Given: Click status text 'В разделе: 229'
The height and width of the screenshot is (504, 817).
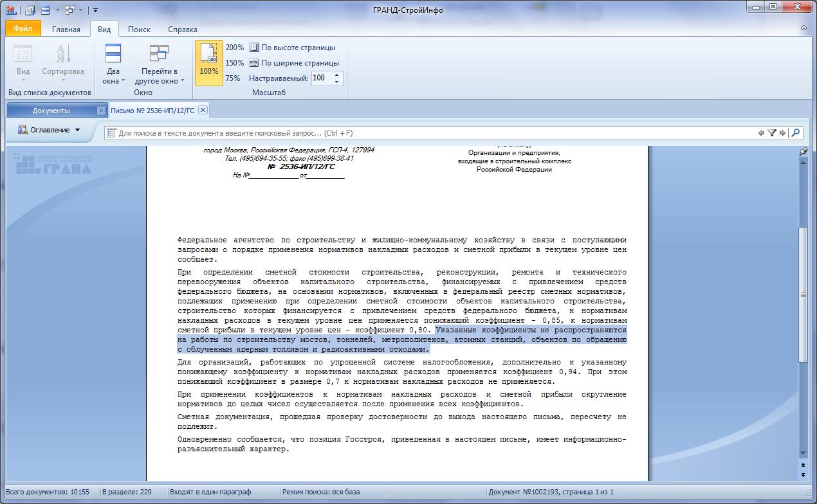Looking at the screenshot, I should point(127,492).
